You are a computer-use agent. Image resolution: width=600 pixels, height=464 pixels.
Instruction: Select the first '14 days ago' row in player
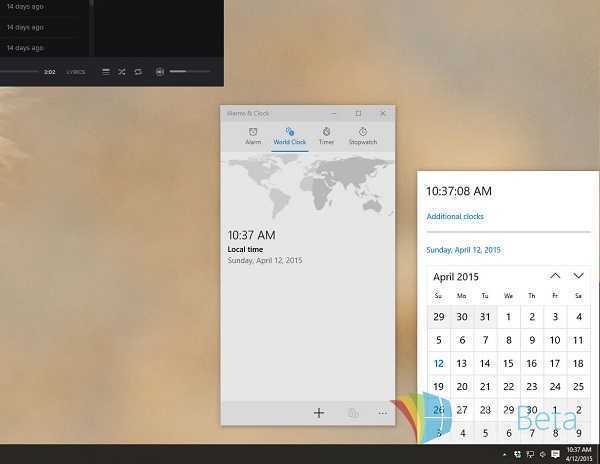pos(25,7)
